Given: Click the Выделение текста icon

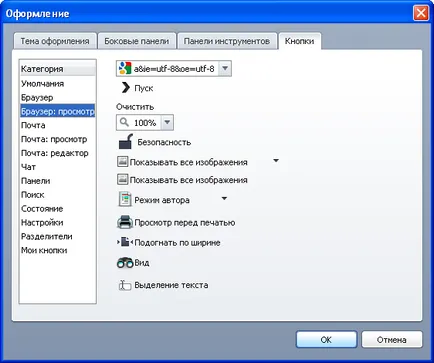Looking at the screenshot, I should point(125,285).
